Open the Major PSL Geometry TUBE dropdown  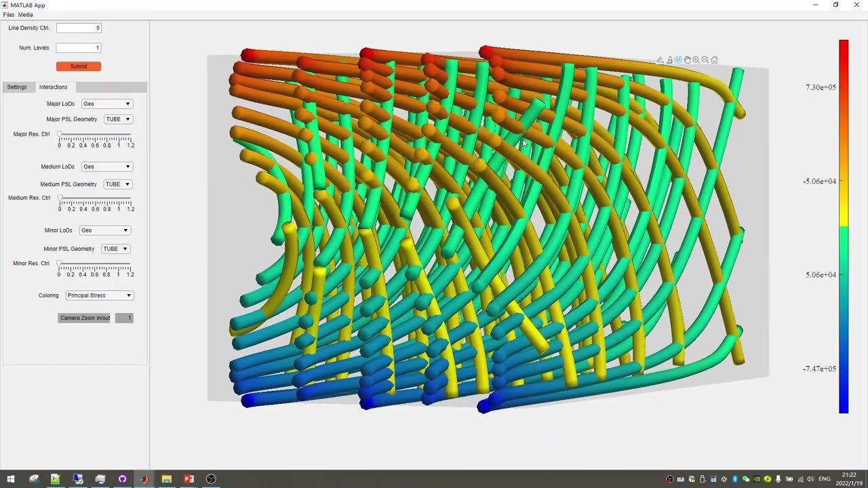118,119
